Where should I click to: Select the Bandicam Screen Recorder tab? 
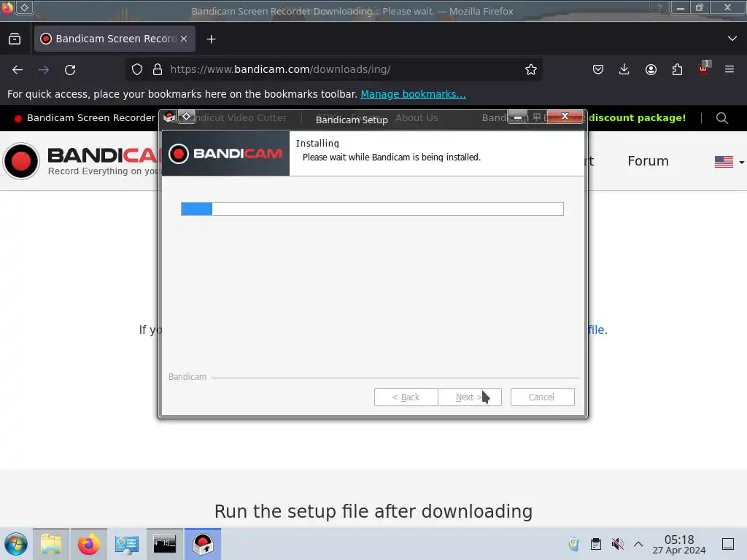click(x=115, y=39)
